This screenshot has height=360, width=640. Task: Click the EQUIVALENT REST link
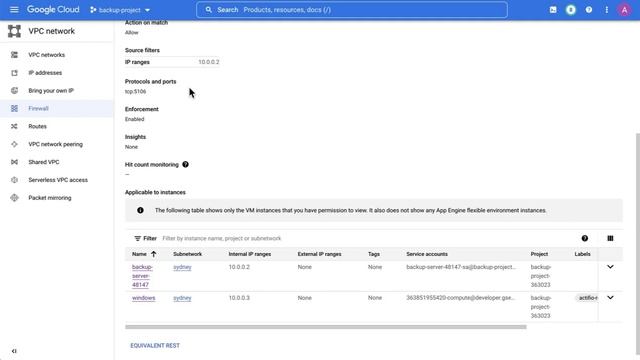click(155, 345)
